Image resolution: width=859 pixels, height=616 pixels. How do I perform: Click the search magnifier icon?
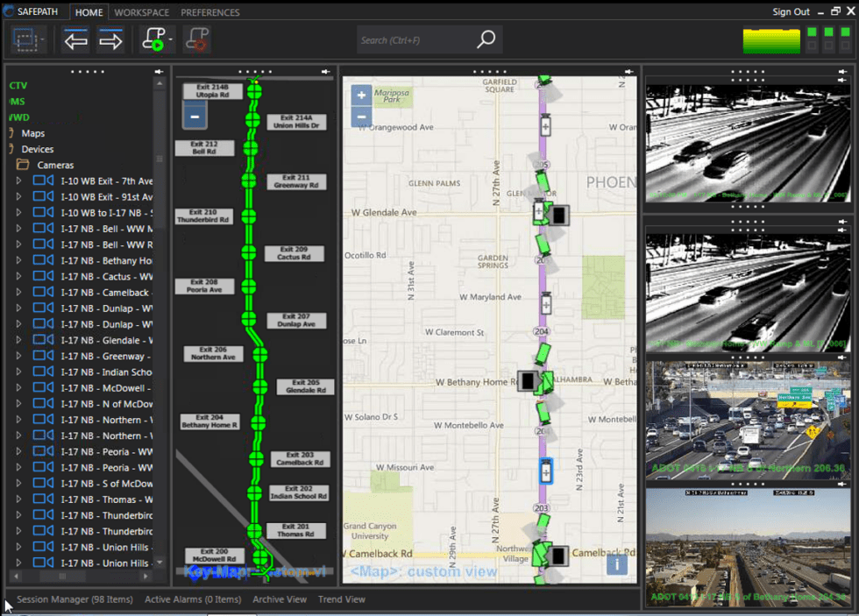point(486,40)
